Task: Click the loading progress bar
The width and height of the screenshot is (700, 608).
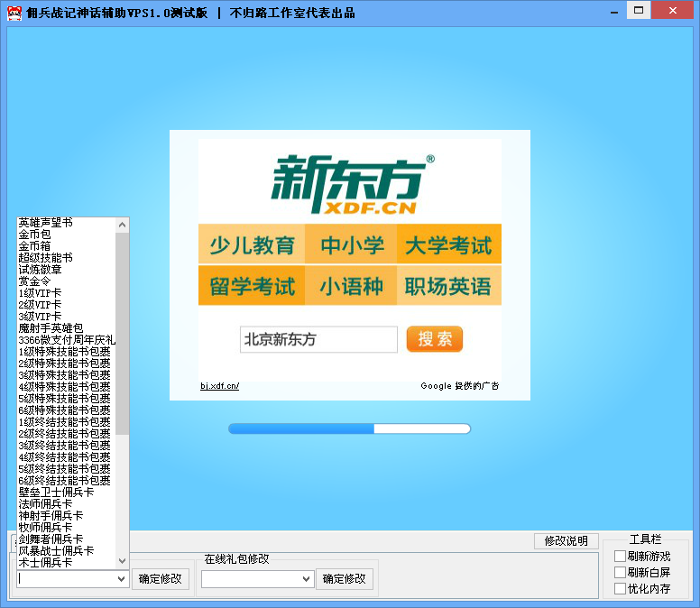Action: [x=349, y=429]
